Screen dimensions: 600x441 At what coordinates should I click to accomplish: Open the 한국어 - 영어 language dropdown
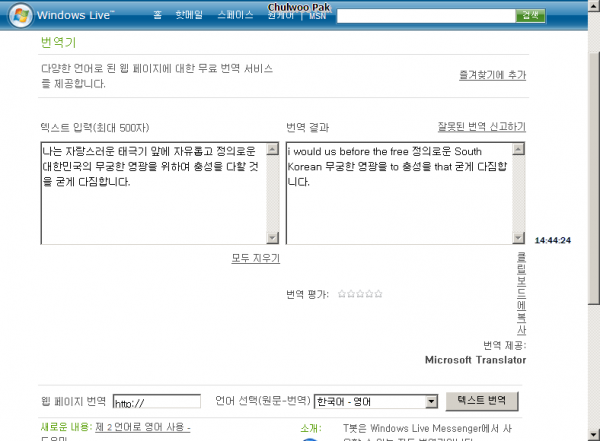375,402
